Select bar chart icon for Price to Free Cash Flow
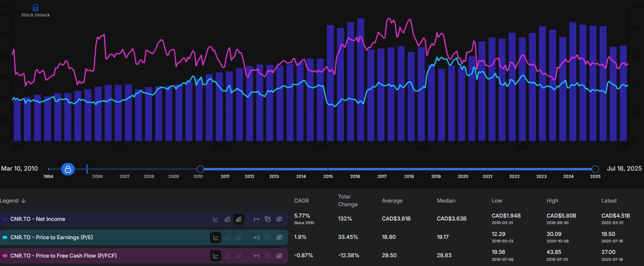 [x=227, y=255]
